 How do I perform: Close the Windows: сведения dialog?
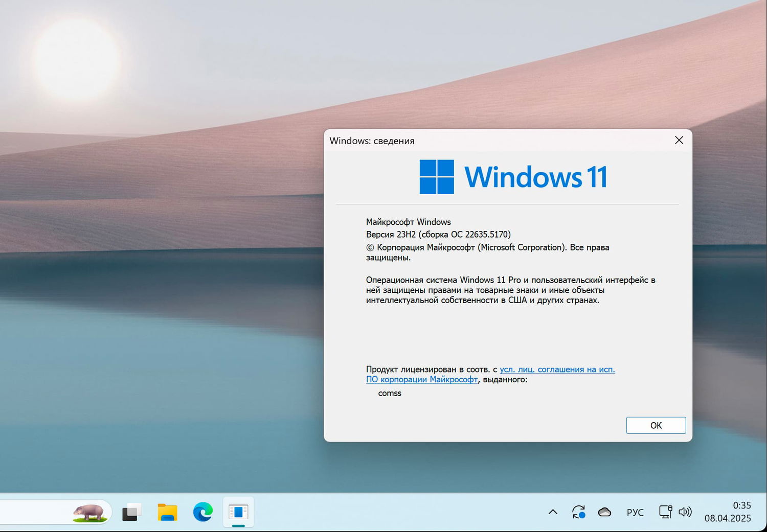[679, 140]
